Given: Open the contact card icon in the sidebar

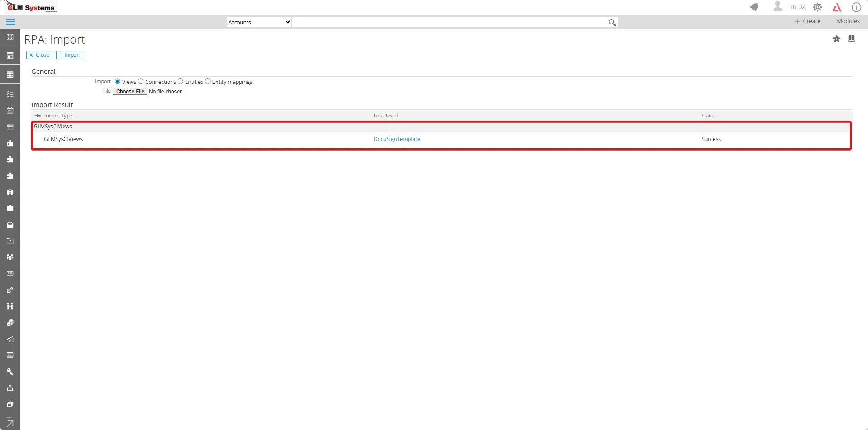Looking at the screenshot, I should tap(10, 274).
